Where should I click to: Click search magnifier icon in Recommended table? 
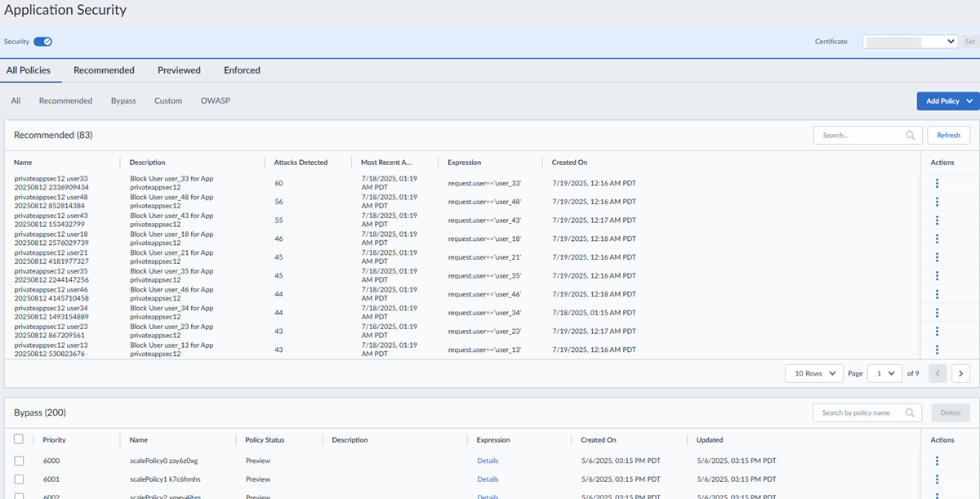911,136
